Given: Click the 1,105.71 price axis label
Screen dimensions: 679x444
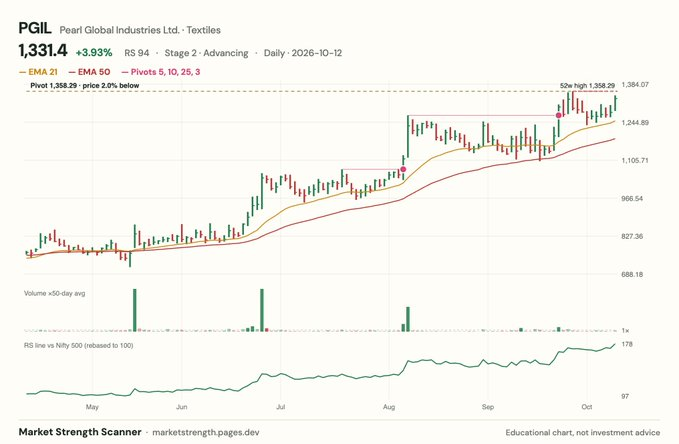Looking at the screenshot, I should pyautogui.click(x=635, y=160).
